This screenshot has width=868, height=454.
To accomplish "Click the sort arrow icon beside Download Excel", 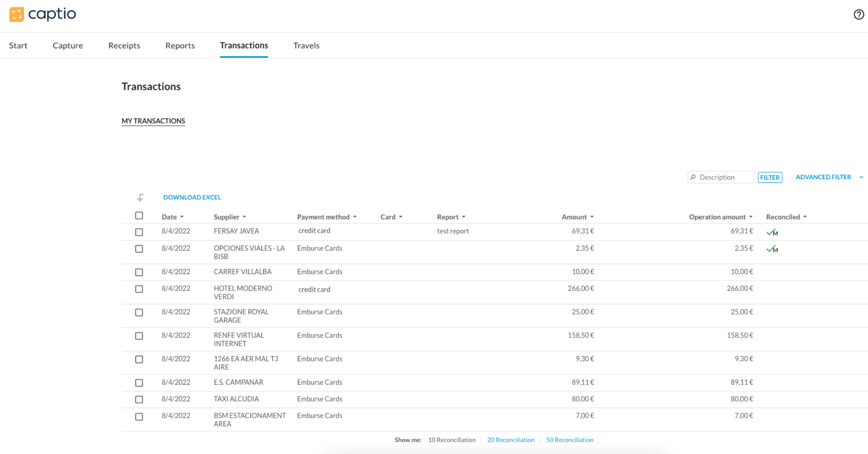I will [x=140, y=197].
